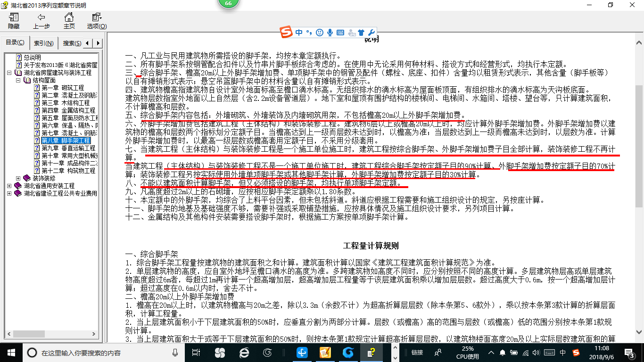Open 第九章 垂直运输工程 topic
This screenshot has width=644, height=362.
[68, 148]
